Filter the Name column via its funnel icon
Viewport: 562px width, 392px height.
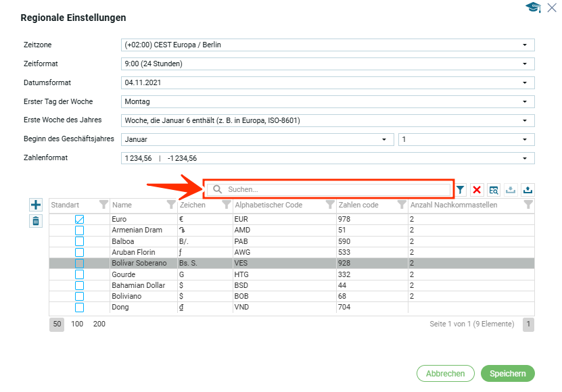coord(171,205)
